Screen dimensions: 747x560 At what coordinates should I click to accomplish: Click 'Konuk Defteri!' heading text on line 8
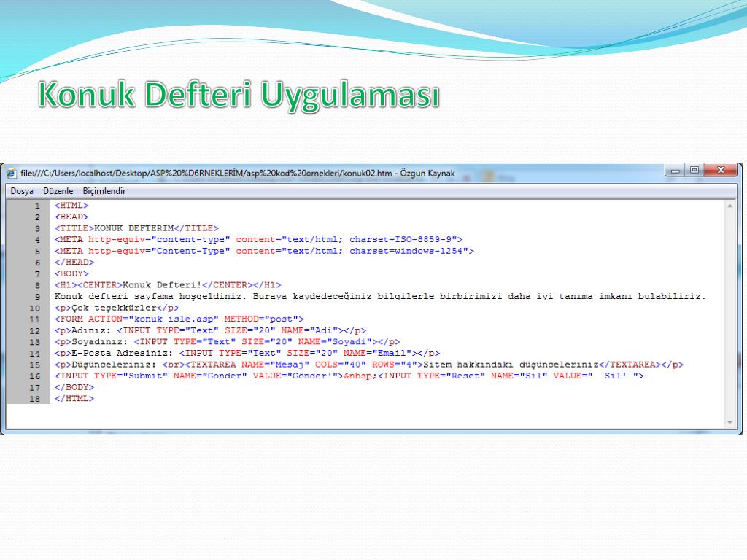tap(162, 285)
